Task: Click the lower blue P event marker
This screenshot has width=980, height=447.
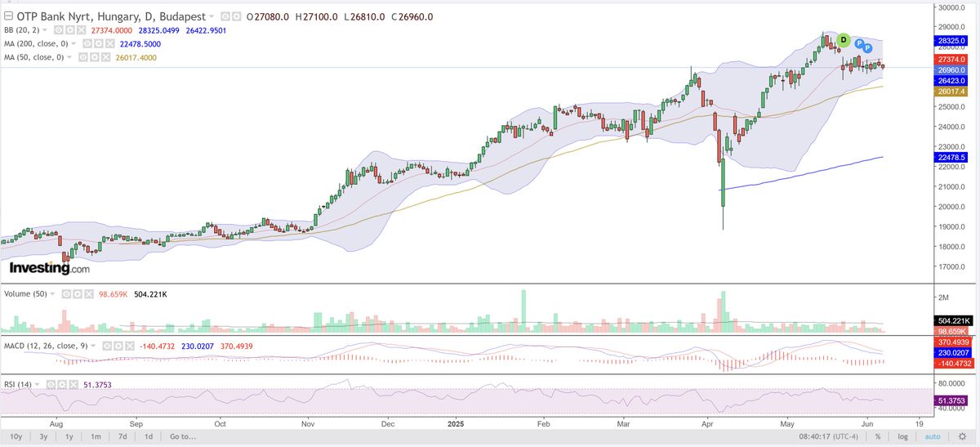Action: click(867, 47)
